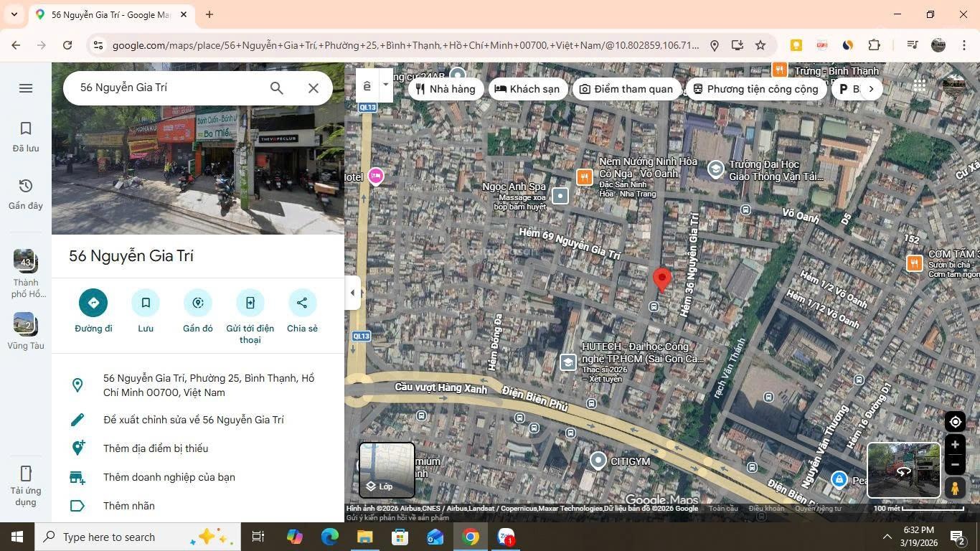Launch Microsoft Edge from the taskbar
The width and height of the screenshot is (980, 551).
click(330, 537)
